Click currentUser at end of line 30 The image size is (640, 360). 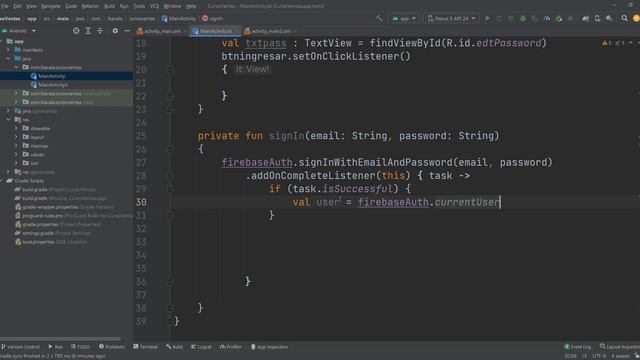(467, 202)
